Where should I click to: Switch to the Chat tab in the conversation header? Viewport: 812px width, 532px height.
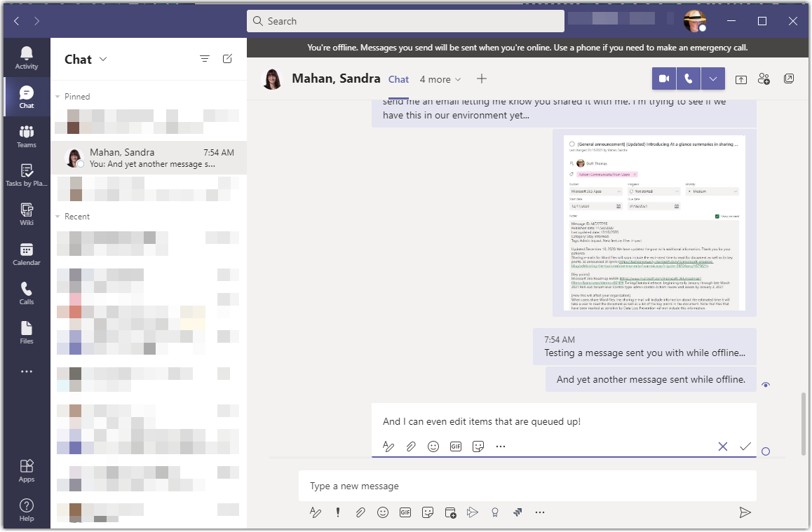tap(398, 79)
